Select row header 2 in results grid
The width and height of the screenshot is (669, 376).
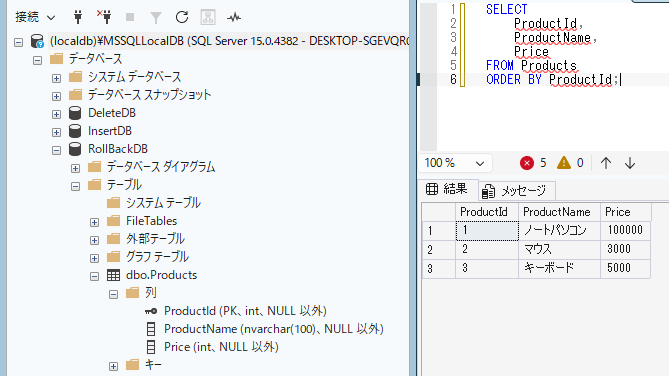click(x=439, y=249)
